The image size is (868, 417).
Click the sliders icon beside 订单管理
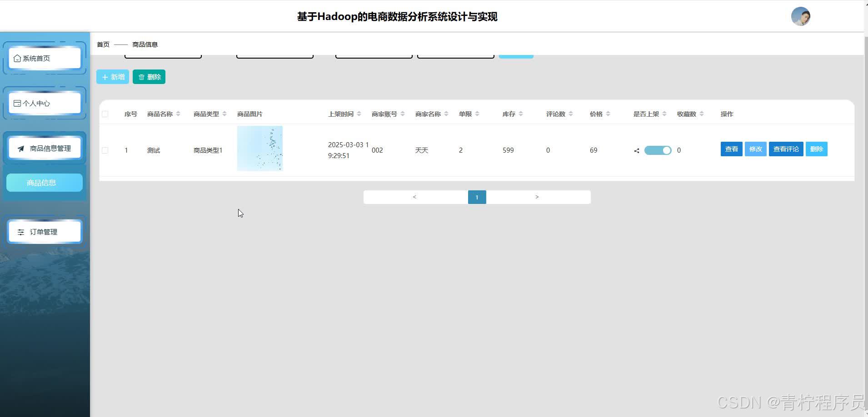[20, 232]
